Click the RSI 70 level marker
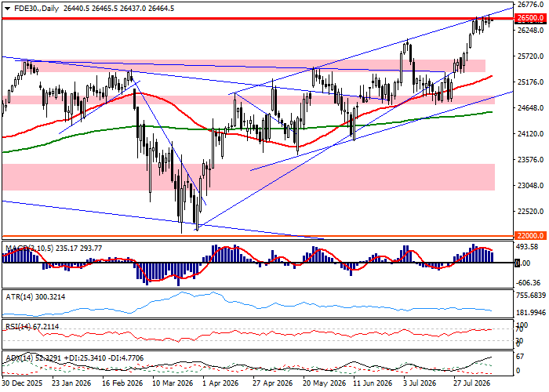This screenshot has height=392, width=549. pyautogui.click(x=519, y=329)
